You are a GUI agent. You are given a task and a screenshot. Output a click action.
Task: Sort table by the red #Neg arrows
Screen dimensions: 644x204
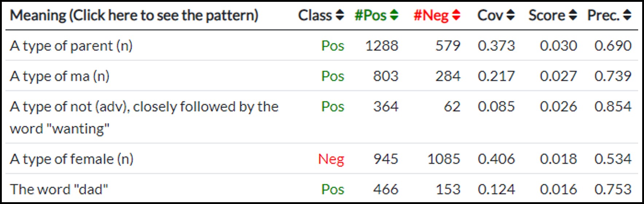pos(456,15)
